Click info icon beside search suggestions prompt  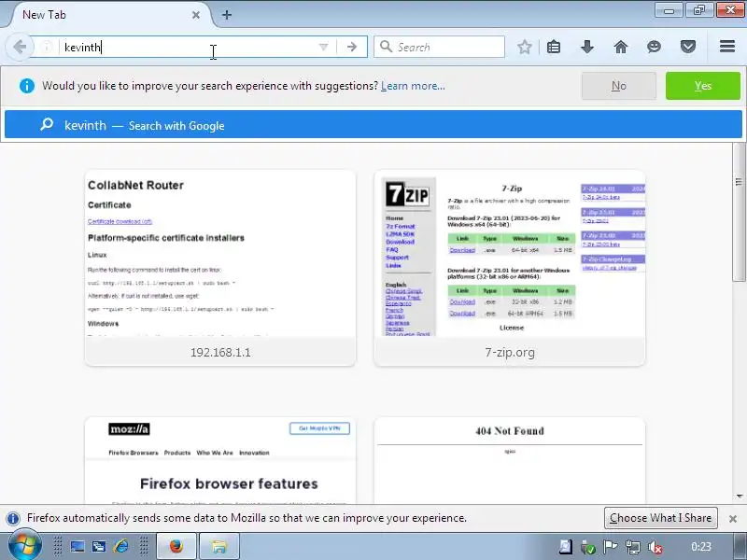(27, 86)
